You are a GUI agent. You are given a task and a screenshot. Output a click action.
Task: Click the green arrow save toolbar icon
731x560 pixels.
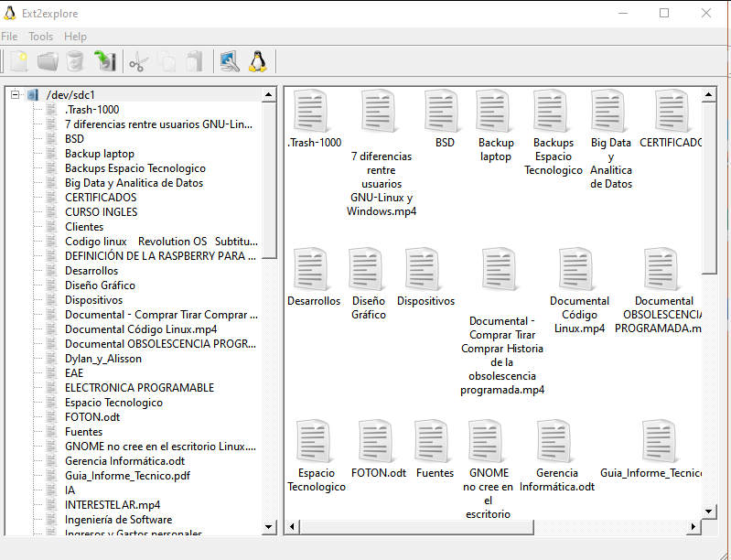[104, 61]
